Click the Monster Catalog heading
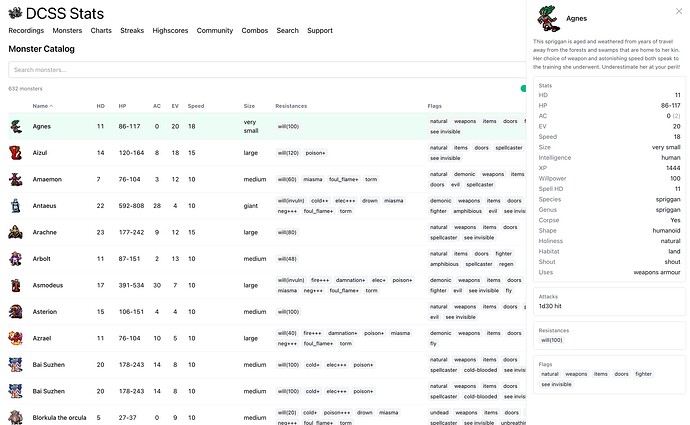This screenshot has height=425, width=690. pyautogui.click(x=41, y=49)
